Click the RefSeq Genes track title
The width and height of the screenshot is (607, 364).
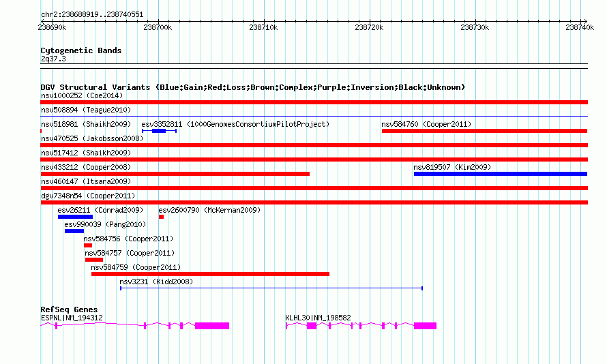pyautogui.click(x=69, y=309)
